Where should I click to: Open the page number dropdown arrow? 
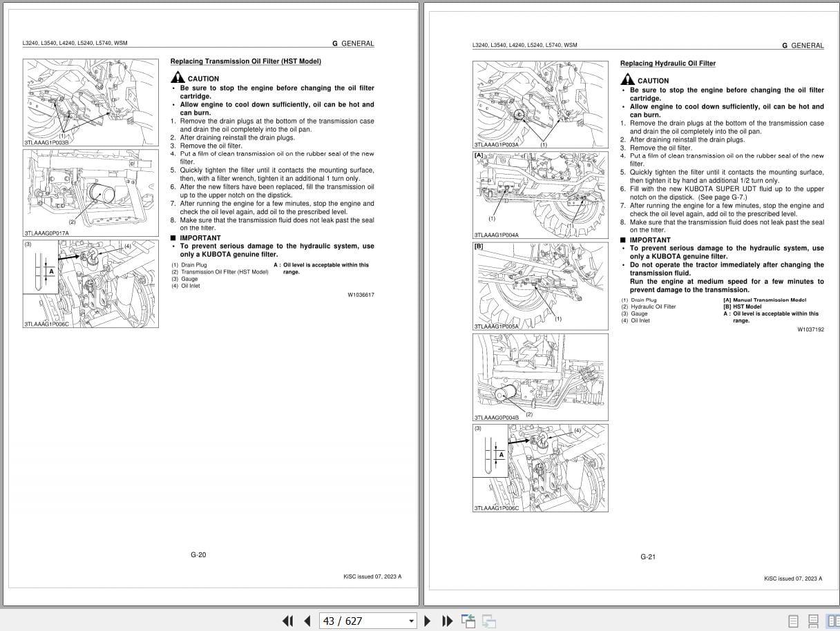tap(412, 621)
